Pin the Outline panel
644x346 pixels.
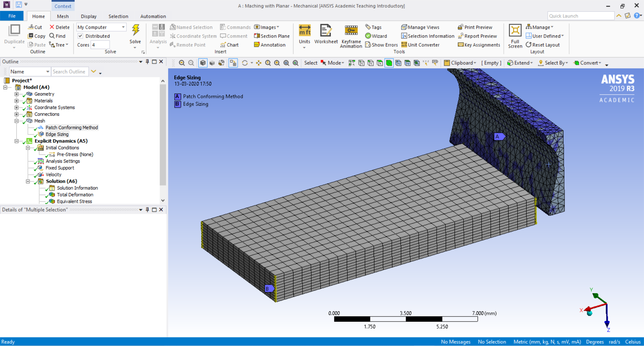(147, 61)
